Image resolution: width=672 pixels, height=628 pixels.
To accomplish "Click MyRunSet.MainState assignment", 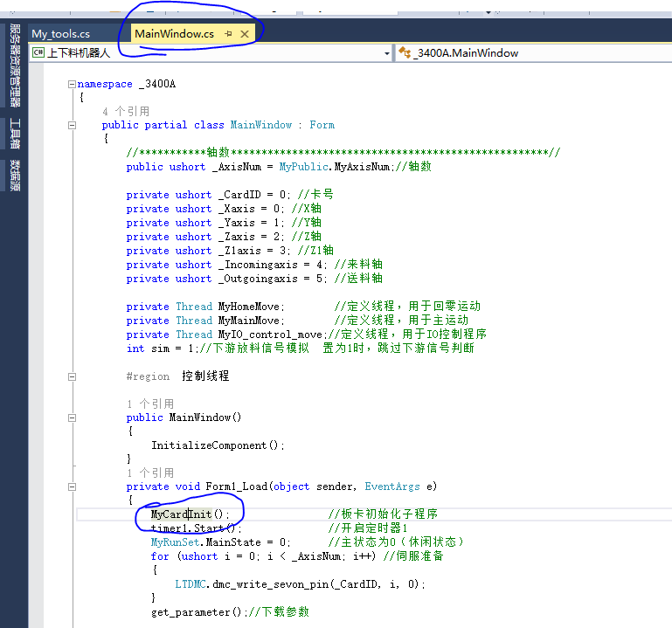I will click(221, 542).
